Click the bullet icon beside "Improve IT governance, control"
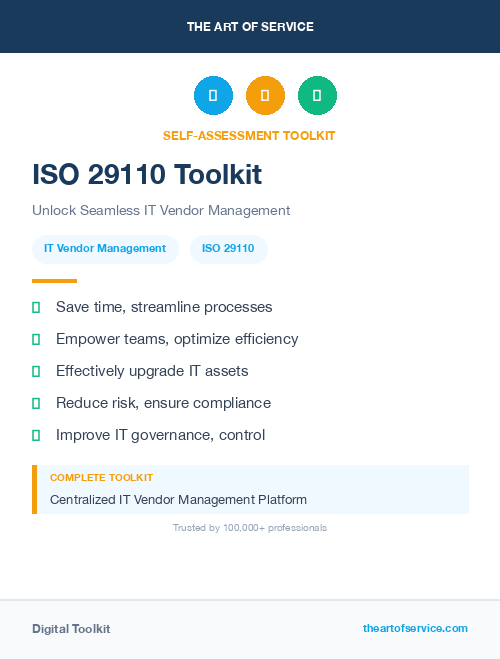The width and height of the screenshot is (500, 659). pos(36,435)
